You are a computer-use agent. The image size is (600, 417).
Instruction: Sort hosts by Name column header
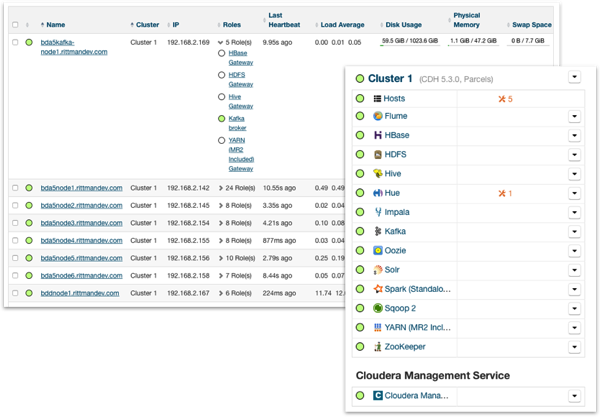pos(53,25)
